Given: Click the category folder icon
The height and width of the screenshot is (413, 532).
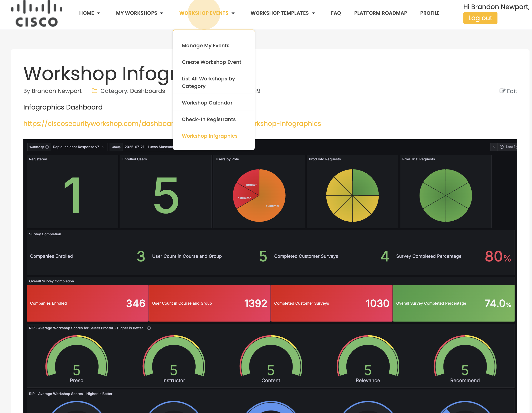Looking at the screenshot, I should (x=94, y=91).
